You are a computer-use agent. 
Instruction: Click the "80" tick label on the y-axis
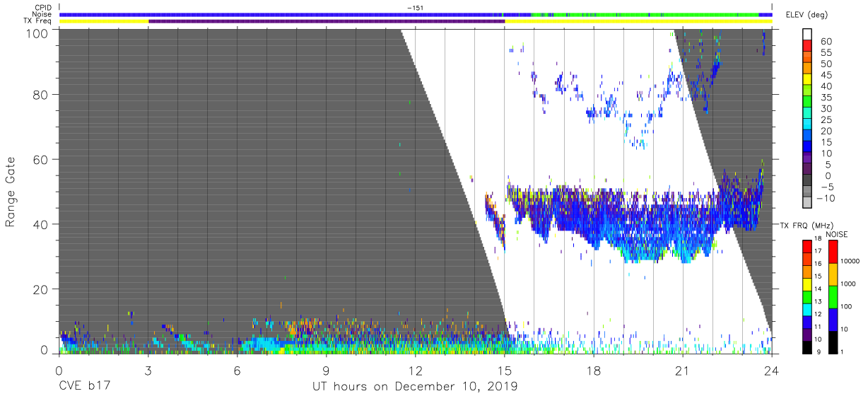[x=41, y=95]
